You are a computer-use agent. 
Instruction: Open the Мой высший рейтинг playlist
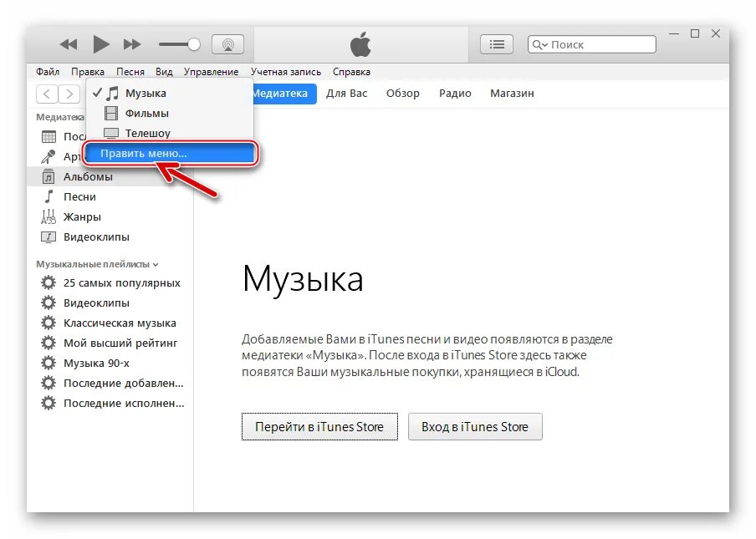110,343
